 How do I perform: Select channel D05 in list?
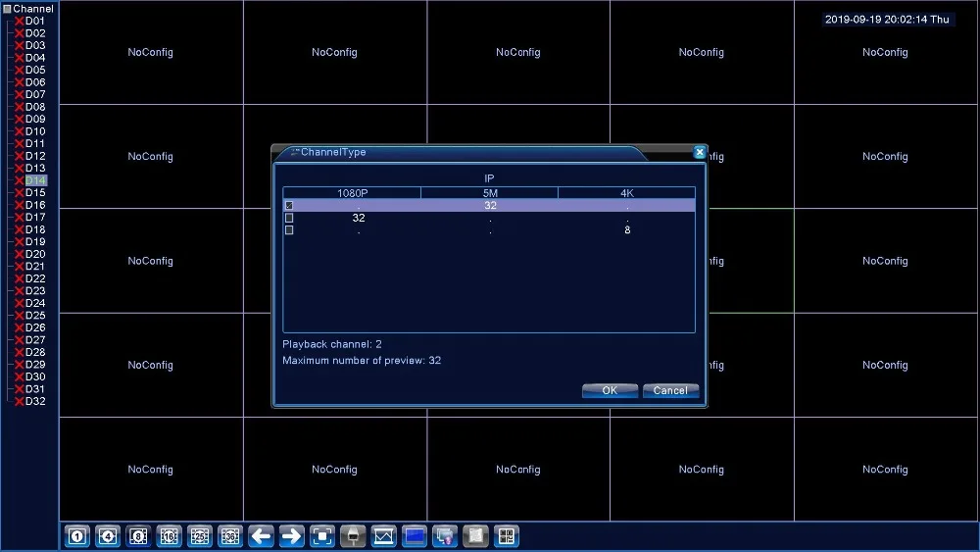tap(35, 70)
